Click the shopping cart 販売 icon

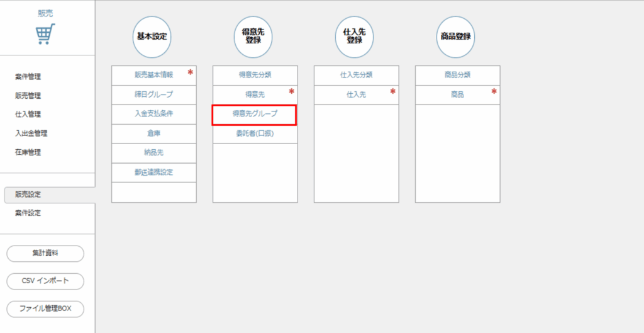45,33
